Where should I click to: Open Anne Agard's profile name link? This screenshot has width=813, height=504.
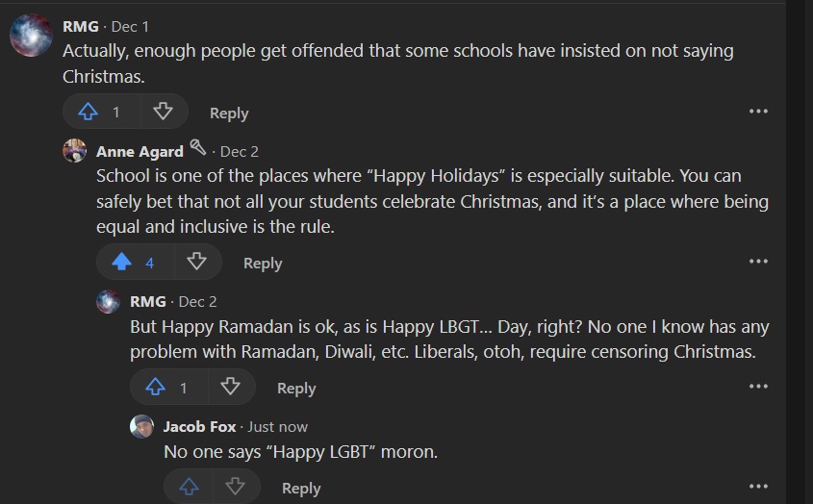(140, 152)
